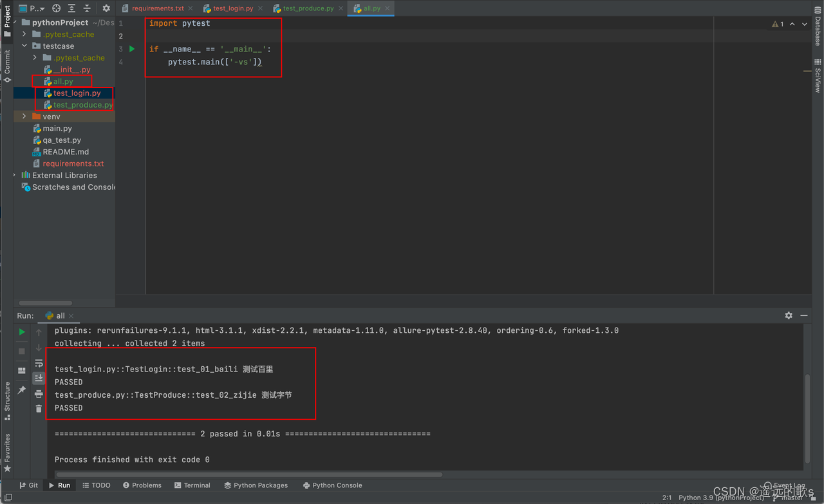Expand the venv folder
Viewport: 824px width, 504px height.
pos(24,116)
